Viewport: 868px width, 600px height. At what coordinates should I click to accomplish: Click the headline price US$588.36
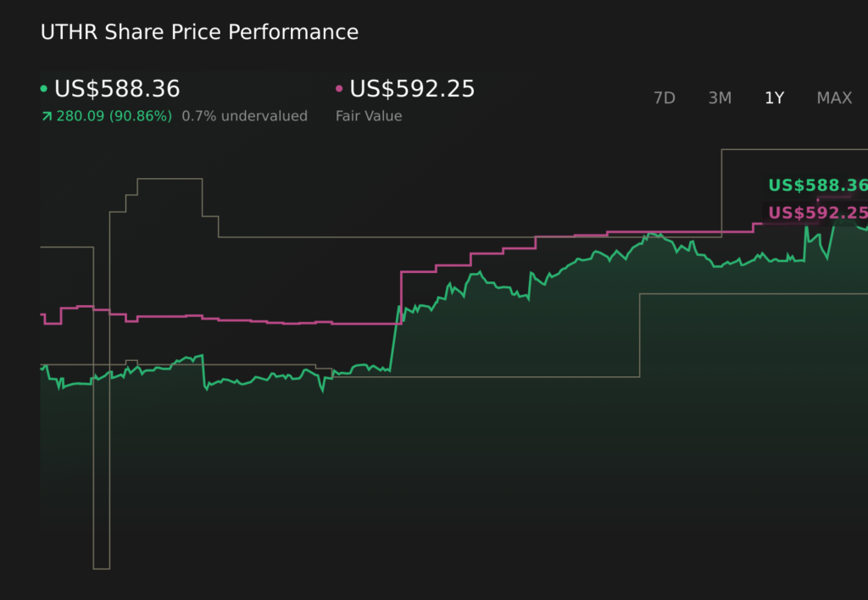tap(117, 89)
